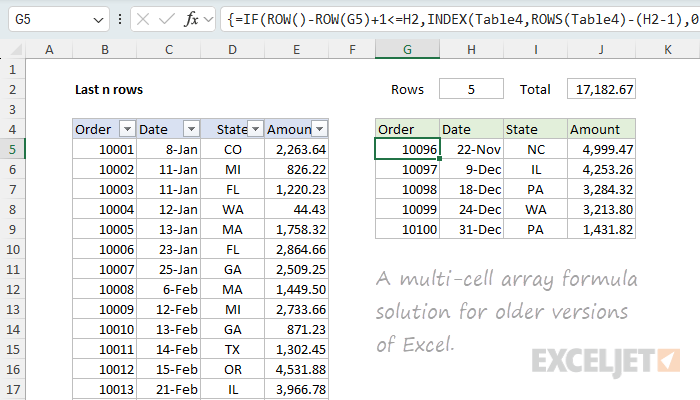
Task: Select cell with order 10013
Action: (104, 389)
